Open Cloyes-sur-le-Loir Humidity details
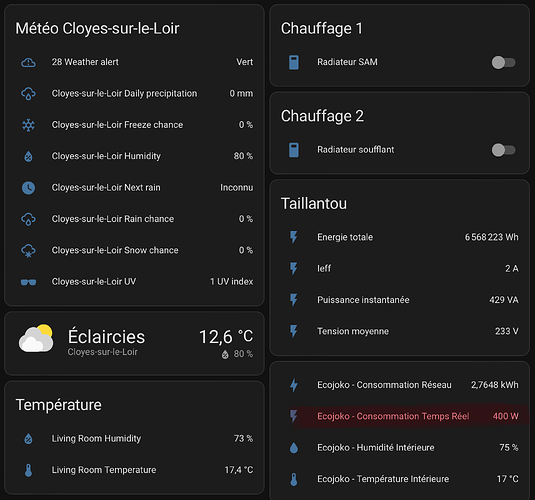This screenshot has height=500, width=535. pyautogui.click(x=135, y=156)
